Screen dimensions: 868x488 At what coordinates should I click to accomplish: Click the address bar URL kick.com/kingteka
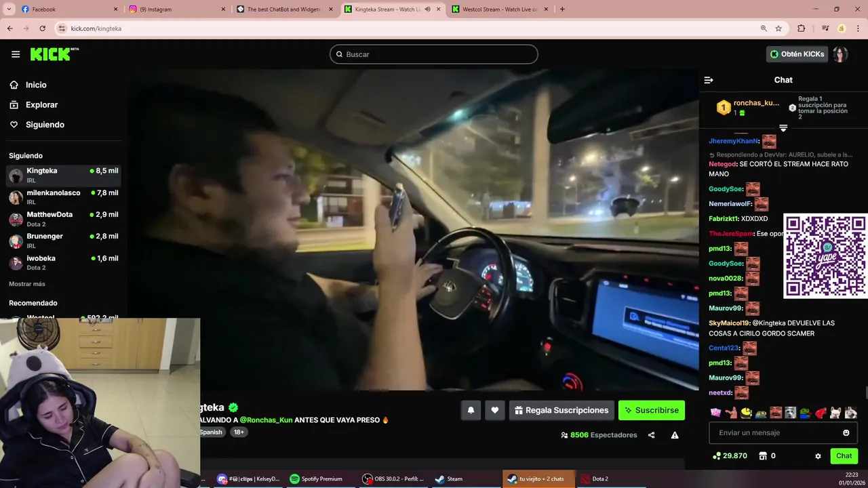click(96, 28)
